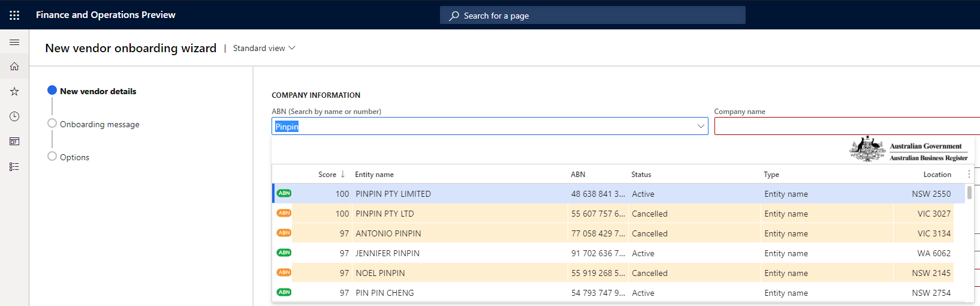Viewport: 980px width, 306px height.
Task: Select JENNIFER PINPIN entity name
Action: coord(388,253)
